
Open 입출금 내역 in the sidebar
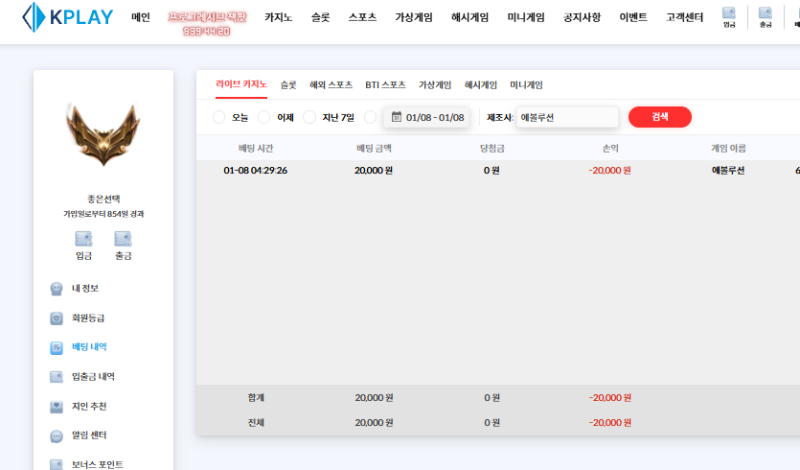[x=92, y=377]
